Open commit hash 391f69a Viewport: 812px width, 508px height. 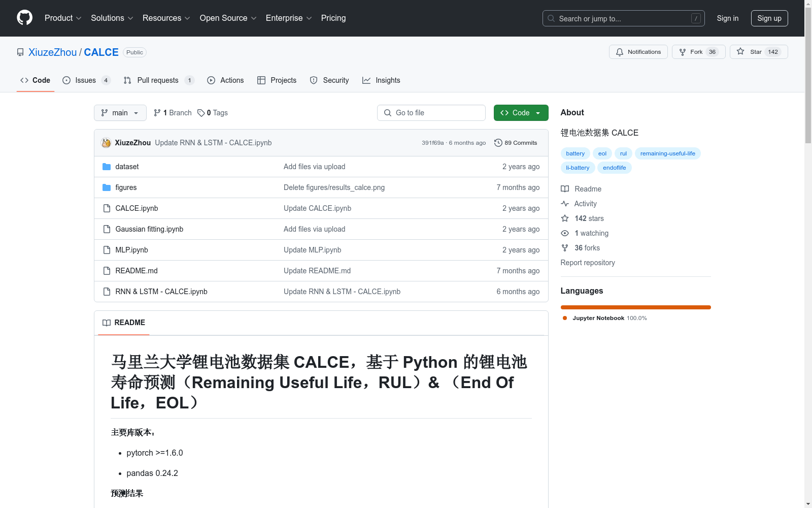433,143
